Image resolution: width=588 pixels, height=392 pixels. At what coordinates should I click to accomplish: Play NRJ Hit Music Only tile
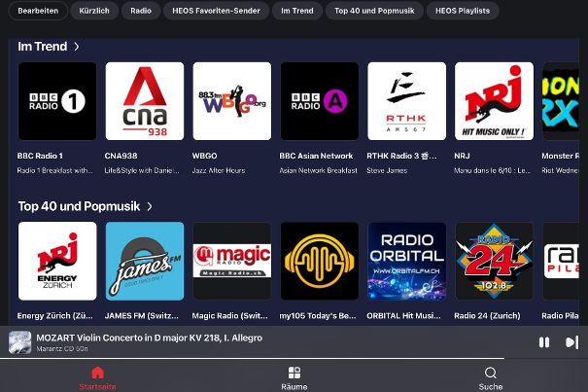tap(495, 101)
